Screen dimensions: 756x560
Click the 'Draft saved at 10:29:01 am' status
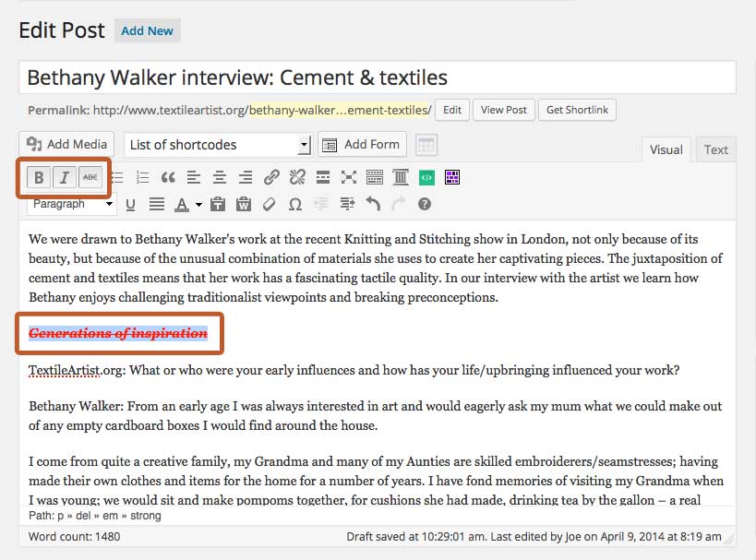pos(416,536)
